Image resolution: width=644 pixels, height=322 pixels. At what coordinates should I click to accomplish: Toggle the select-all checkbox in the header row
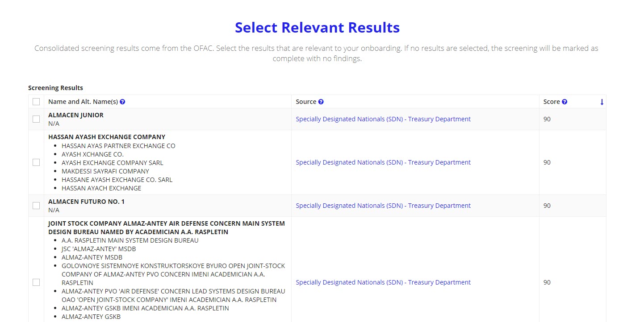point(36,102)
